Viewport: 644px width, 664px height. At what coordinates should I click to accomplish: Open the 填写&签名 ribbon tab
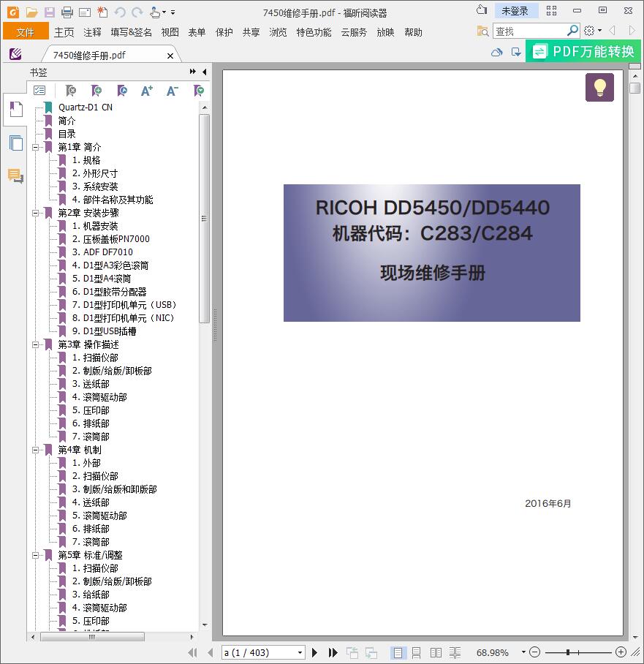tap(132, 32)
